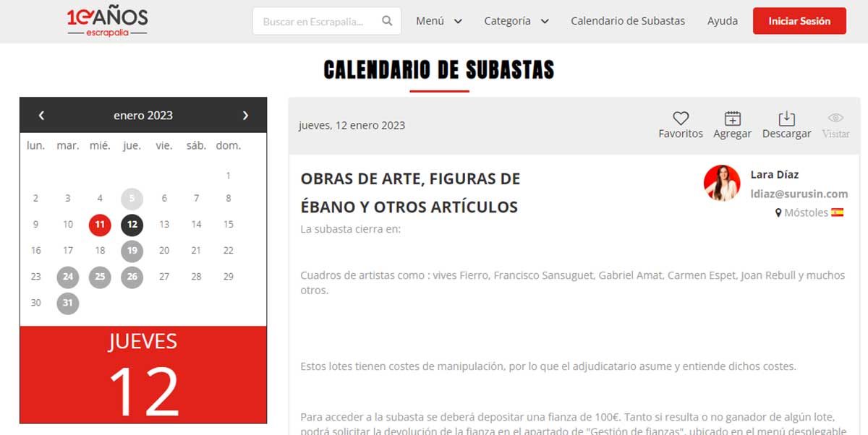Click the Visitar eye icon

(835, 119)
